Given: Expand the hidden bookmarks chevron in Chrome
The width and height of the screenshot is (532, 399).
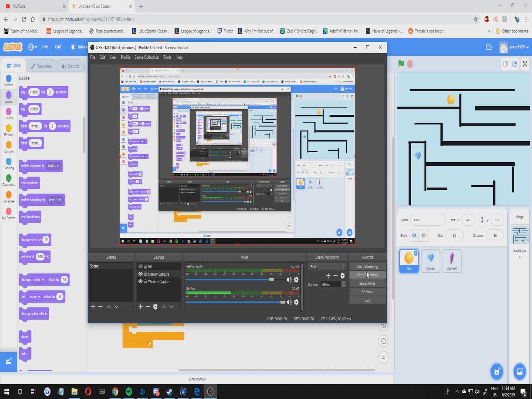Looking at the screenshot, I should pyautogui.click(x=488, y=31).
